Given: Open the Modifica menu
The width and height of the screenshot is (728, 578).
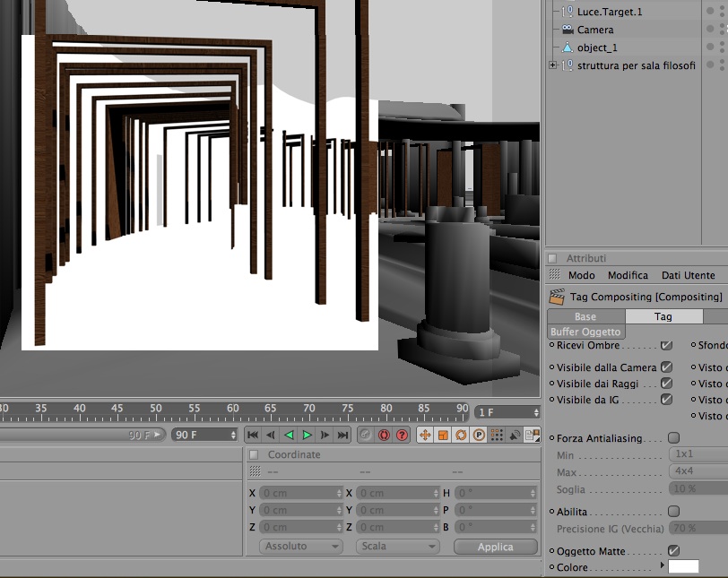Looking at the screenshot, I should (x=628, y=275).
